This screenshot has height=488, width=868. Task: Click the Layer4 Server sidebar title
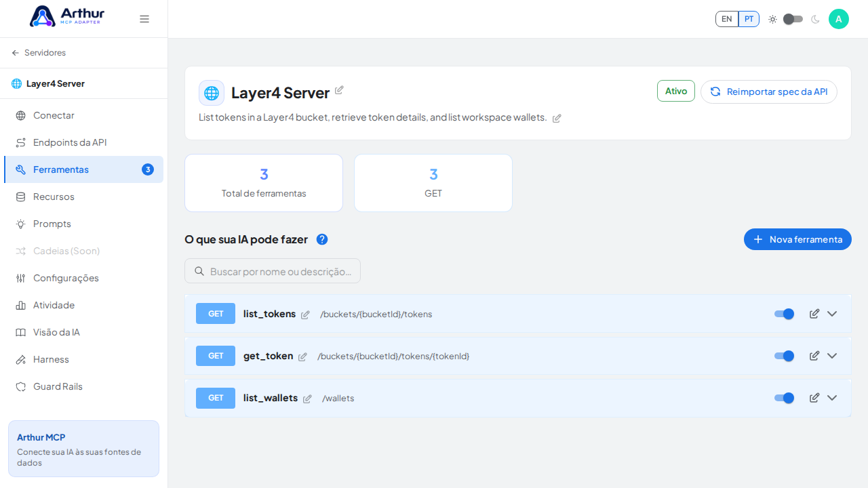pos(56,83)
